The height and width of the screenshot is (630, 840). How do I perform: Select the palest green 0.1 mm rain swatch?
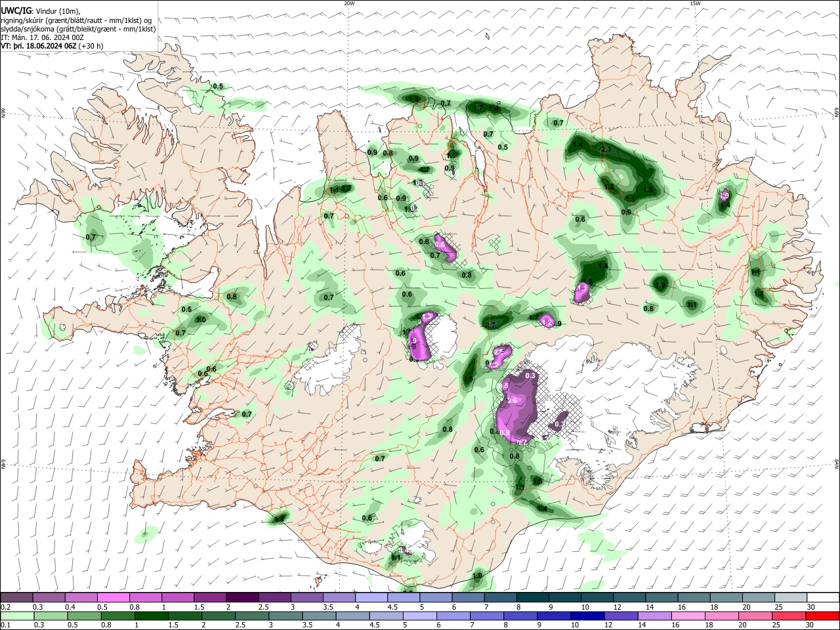[x=17, y=616]
